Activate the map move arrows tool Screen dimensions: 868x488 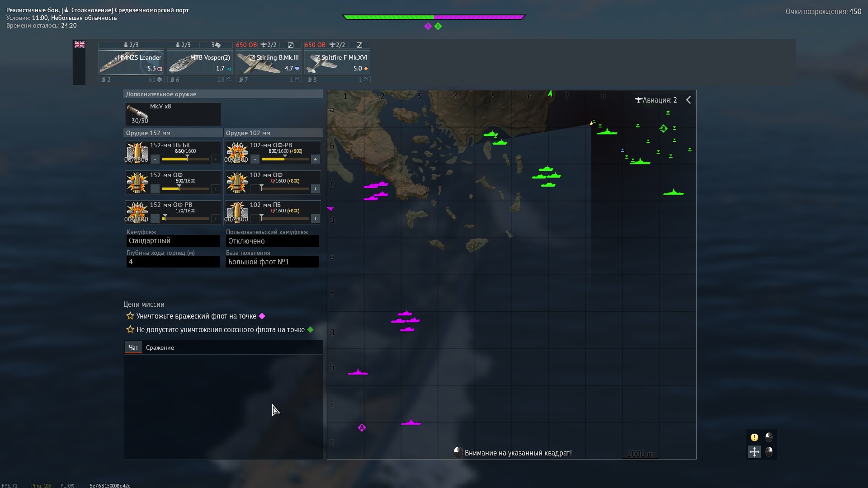pos(754,451)
